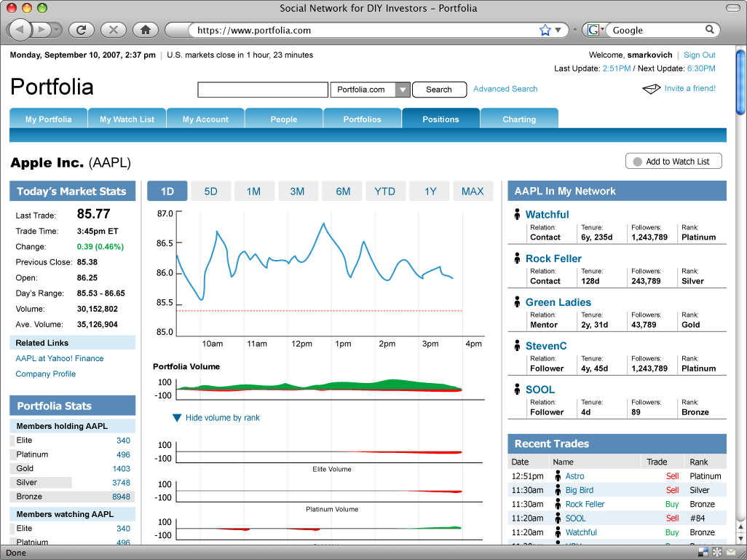Click the person icon beside Watchful
Image resolution: width=747 pixels, height=560 pixels.
tap(517, 215)
